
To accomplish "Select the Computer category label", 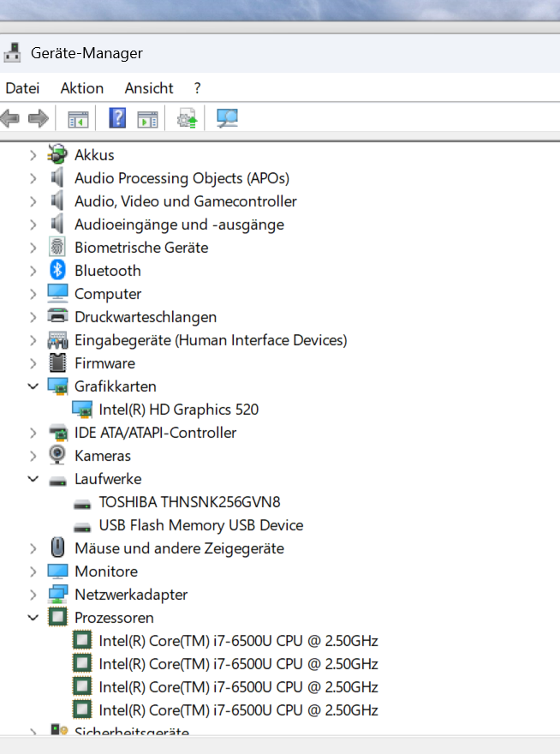I will coord(108,294).
